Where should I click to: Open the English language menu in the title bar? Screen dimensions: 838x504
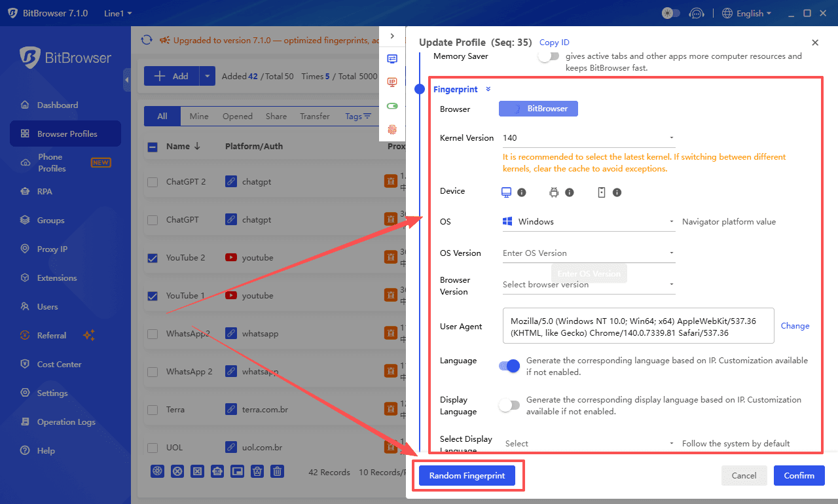click(x=746, y=12)
